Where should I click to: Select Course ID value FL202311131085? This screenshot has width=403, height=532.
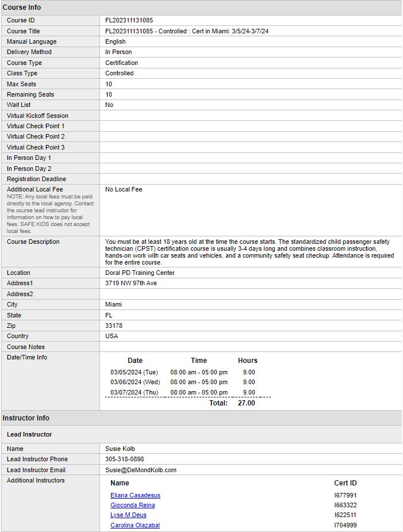pos(129,20)
